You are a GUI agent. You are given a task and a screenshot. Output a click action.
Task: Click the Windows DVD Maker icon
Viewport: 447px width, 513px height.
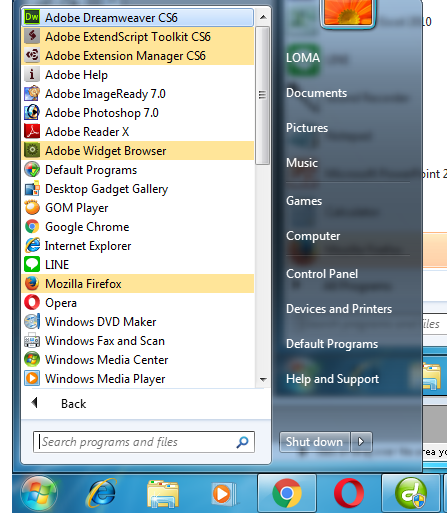[32, 321]
